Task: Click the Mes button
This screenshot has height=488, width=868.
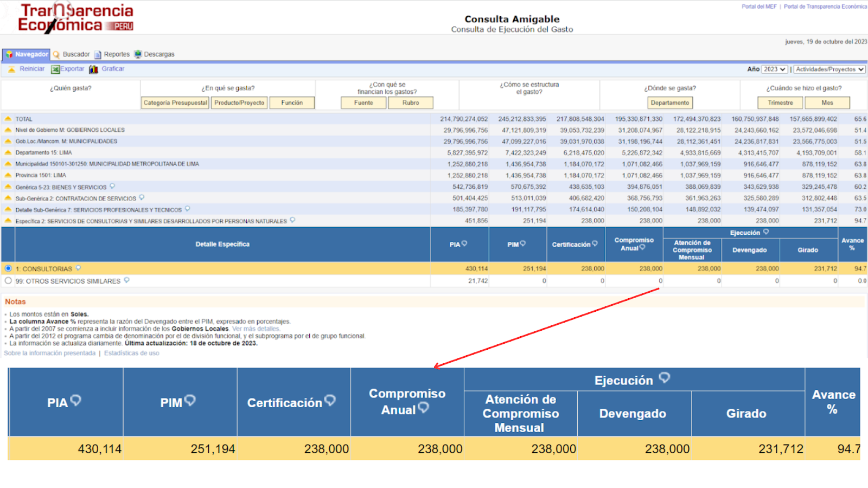Action: click(827, 103)
